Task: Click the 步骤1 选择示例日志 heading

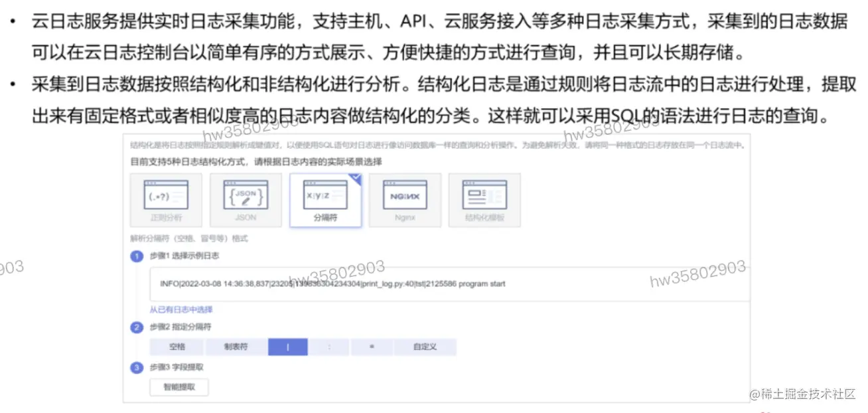Action: [185, 256]
